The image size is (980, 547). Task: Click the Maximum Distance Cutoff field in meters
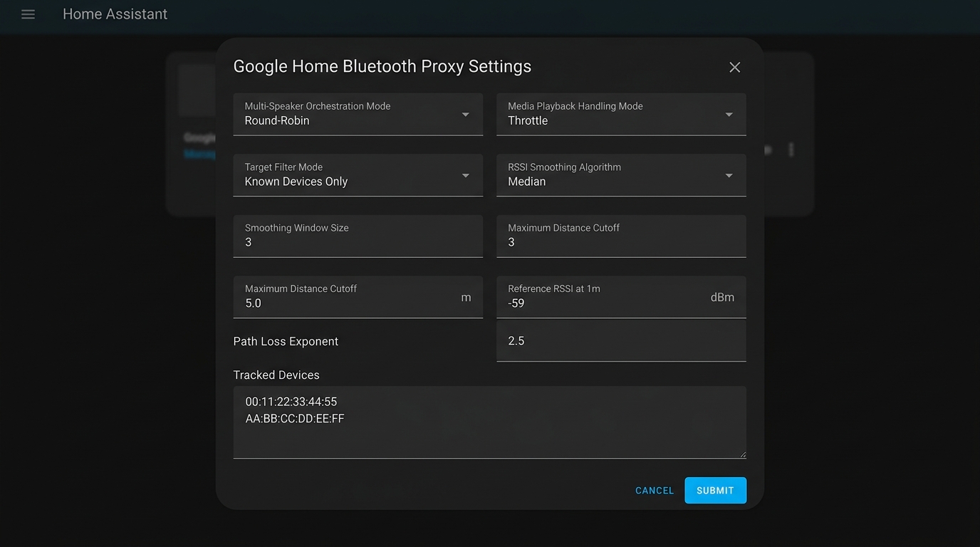(x=358, y=297)
